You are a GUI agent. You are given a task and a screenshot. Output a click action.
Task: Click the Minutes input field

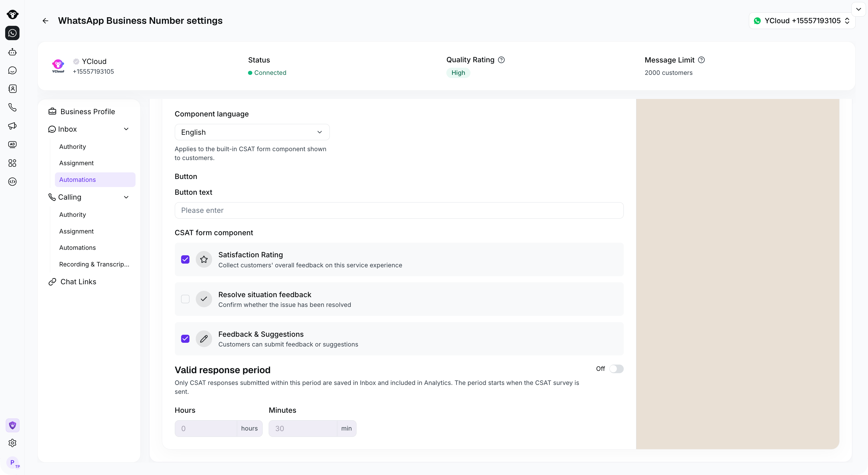coord(303,429)
